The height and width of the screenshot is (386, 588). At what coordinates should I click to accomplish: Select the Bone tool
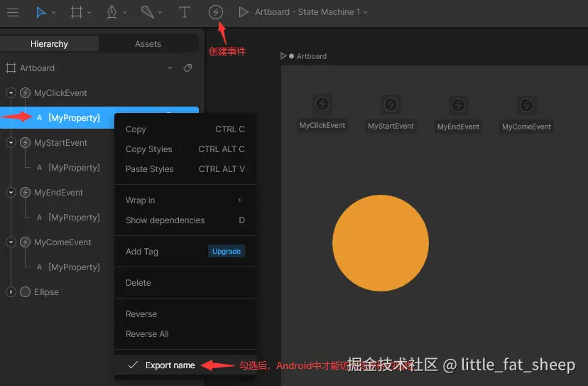(148, 12)
